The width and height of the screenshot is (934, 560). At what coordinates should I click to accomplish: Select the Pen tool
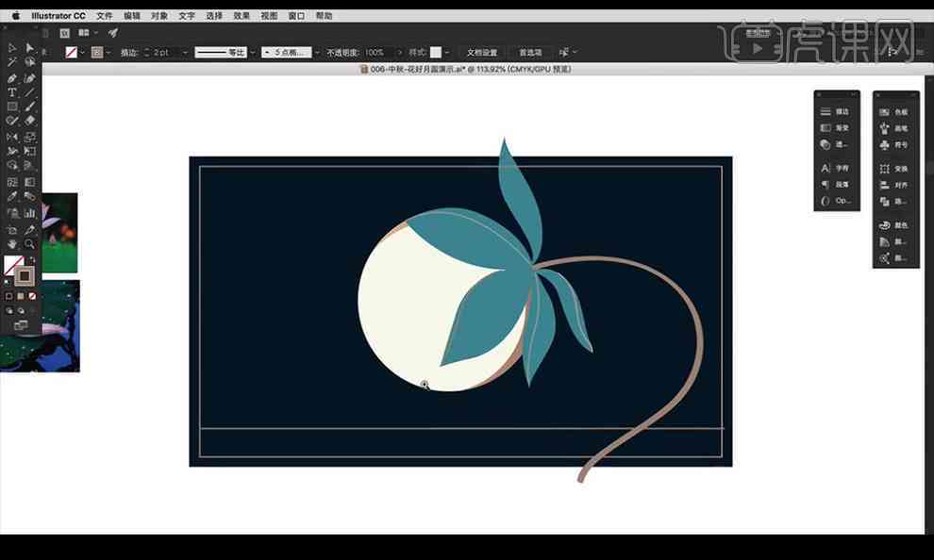coord(12,78)
